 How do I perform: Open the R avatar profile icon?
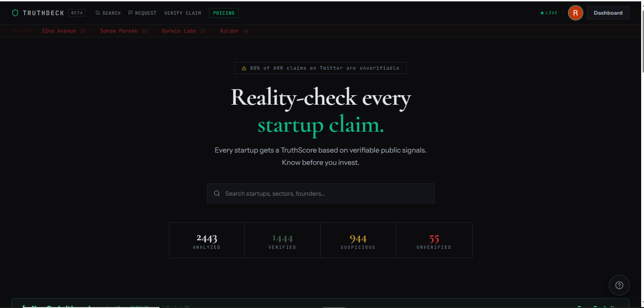click(x=575, y=13)
